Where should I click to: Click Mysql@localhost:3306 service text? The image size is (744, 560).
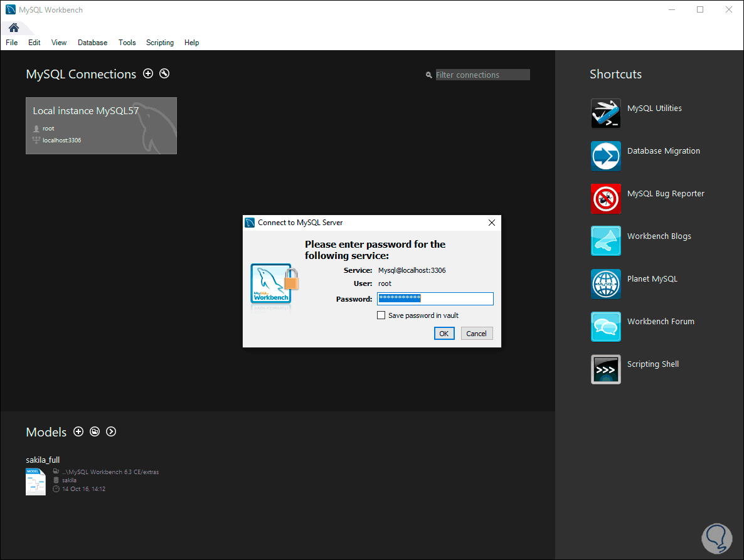[x=412, y=270]
